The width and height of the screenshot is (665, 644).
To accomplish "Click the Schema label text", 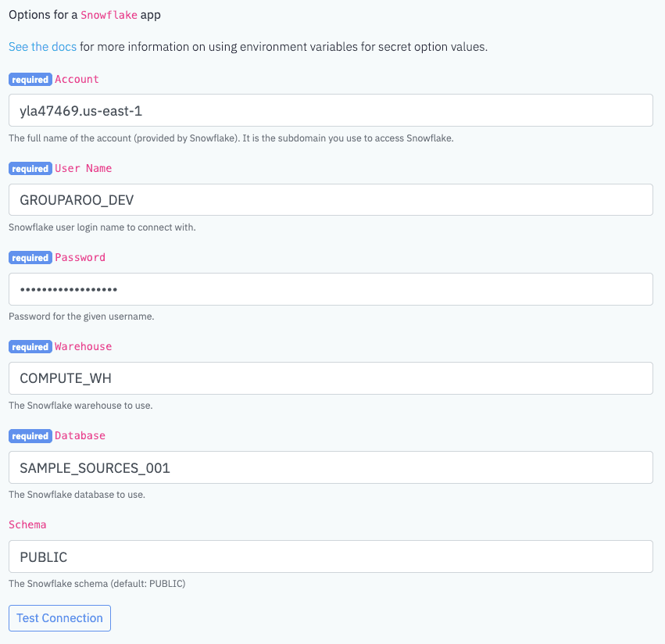I will pyautogui.click(x=27, y=524).
